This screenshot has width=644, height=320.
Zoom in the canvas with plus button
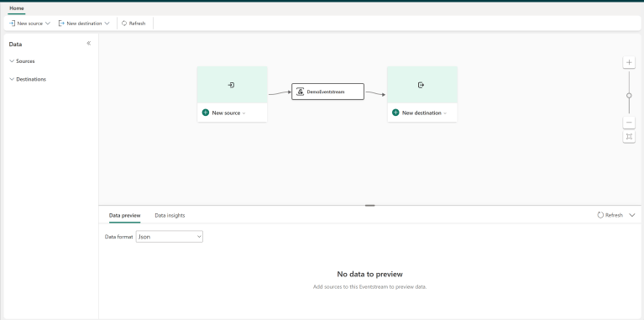[629, 62]
